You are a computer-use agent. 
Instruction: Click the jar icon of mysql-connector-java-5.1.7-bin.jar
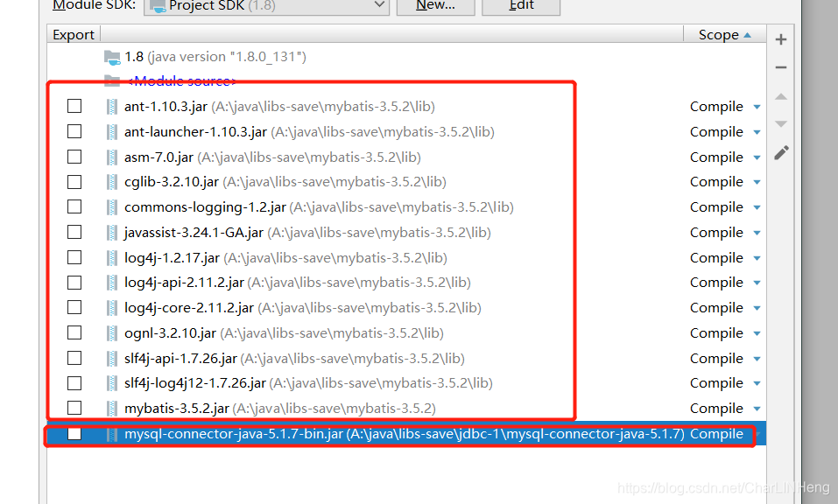point(112,434)
